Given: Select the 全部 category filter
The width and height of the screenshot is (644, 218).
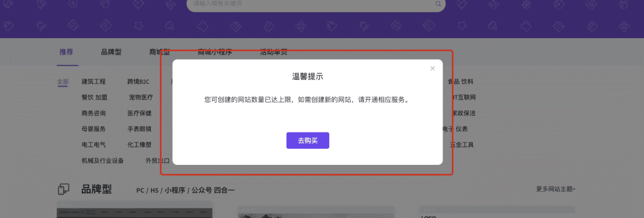Looking at the screenshot, I should 63,81.
